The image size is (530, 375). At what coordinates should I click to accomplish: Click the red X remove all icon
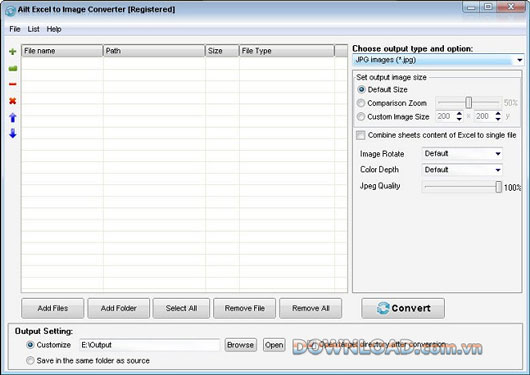[13, 101]
